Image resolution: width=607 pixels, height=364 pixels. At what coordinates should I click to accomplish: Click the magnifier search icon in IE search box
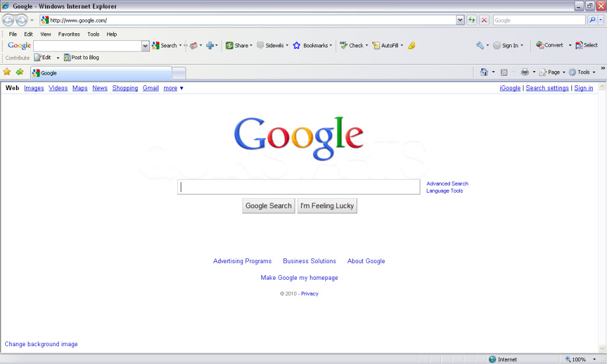tap(592, 20)
